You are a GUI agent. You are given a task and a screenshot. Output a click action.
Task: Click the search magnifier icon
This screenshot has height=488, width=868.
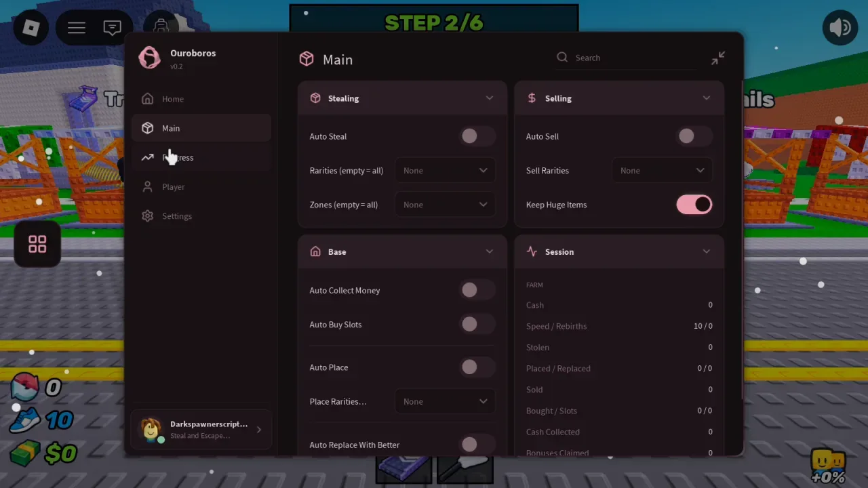[562, 58]
